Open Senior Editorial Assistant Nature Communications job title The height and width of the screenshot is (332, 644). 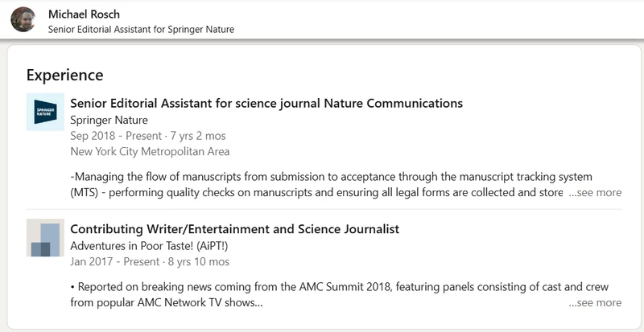(x=266, y=103)
